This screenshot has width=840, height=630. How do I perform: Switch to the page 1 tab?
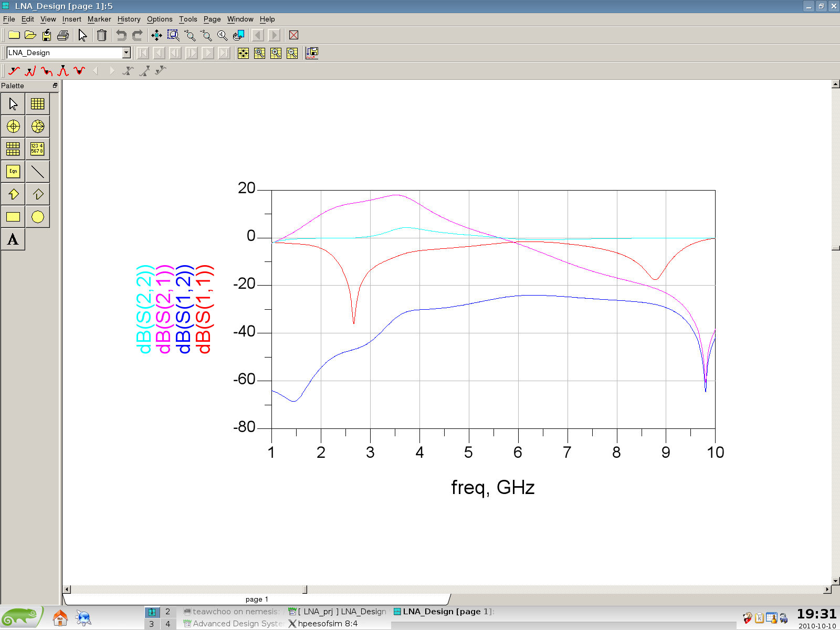[x=257, y=599]
